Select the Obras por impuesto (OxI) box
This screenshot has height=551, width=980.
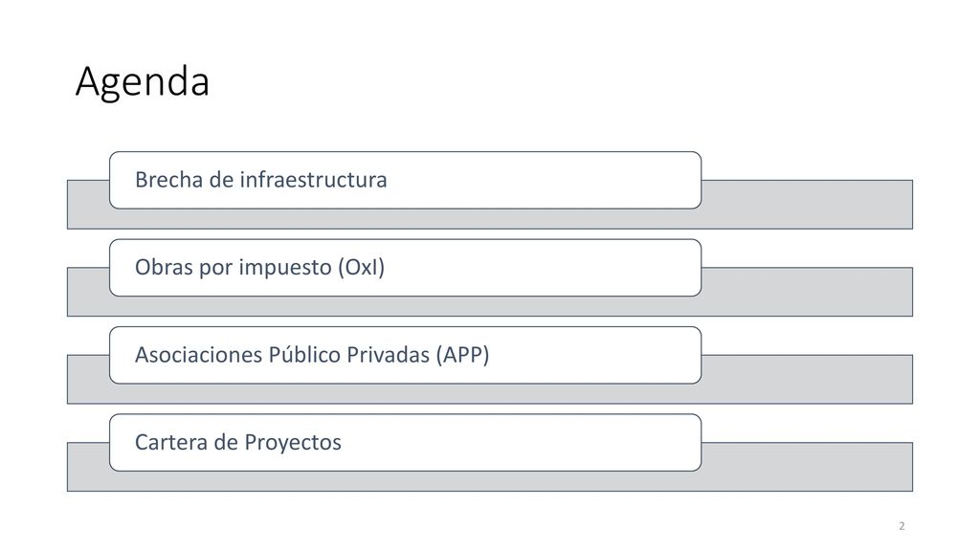405,268
